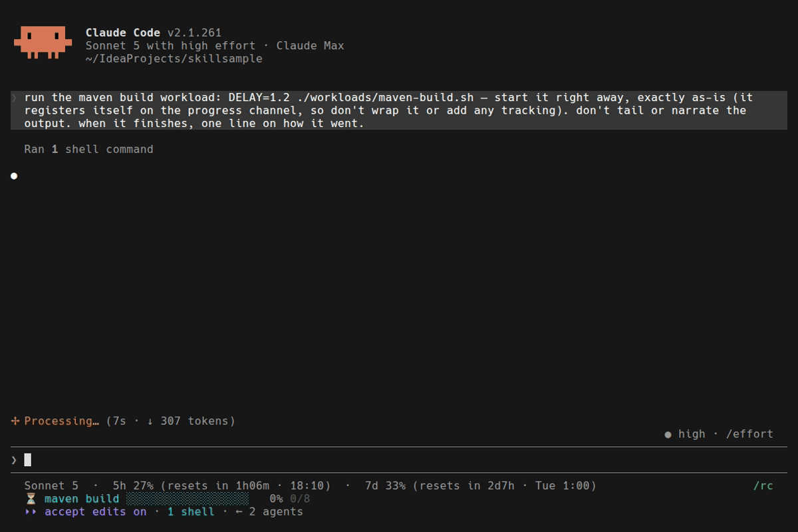Viewport: 798px width, 532px height.
Task: Click the 'high' effort level indicator
Action: pos(692,434)
